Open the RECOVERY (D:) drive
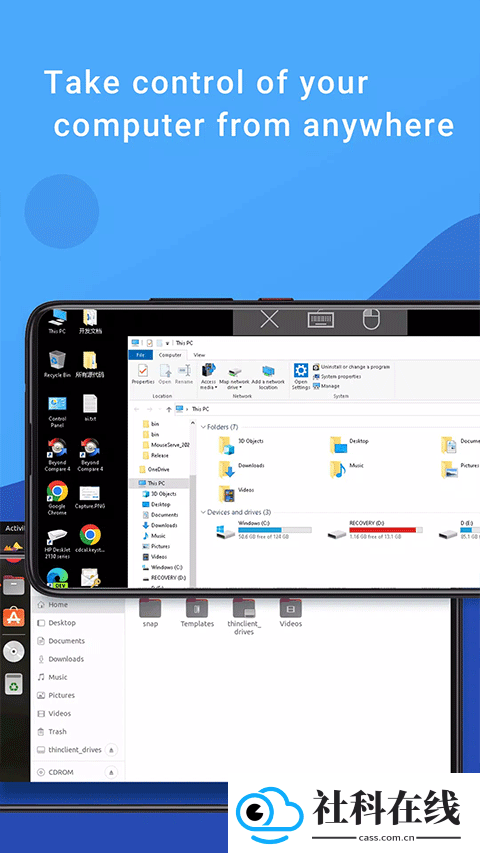Viewport: 480px width, 853px height. click(374, 530)
